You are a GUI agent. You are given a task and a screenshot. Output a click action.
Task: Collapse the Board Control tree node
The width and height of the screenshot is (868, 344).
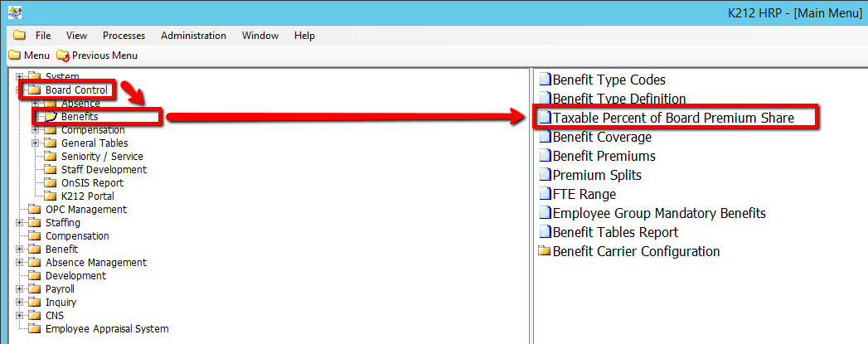click(19, 90)
